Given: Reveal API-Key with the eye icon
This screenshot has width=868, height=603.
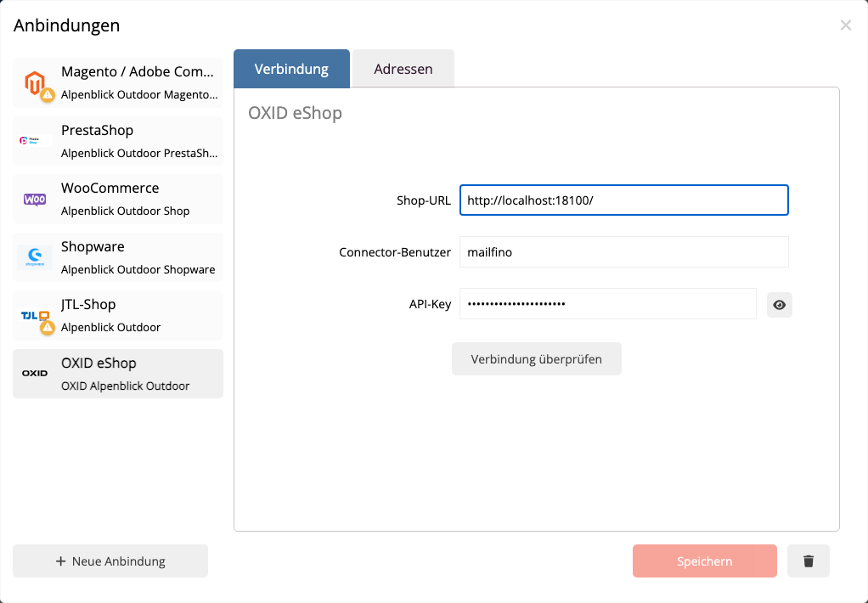Looking at the screenshot, I should [780, 305].
